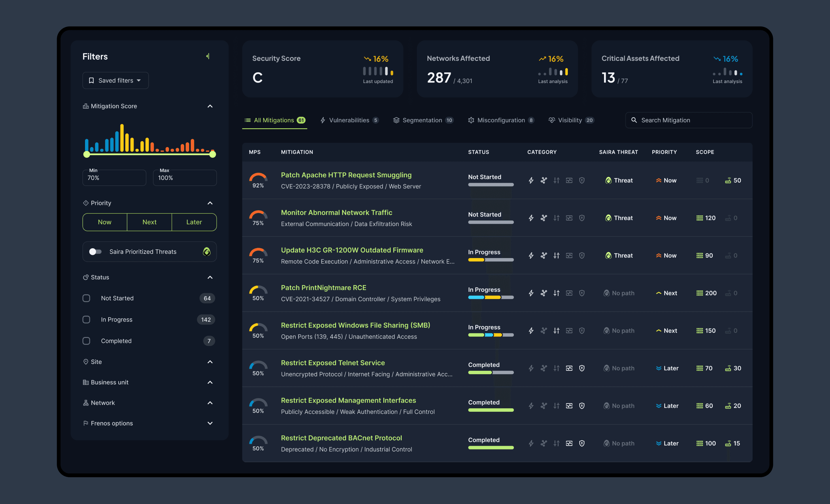Collapse the Filters panel icon

[x=208, y=56]
